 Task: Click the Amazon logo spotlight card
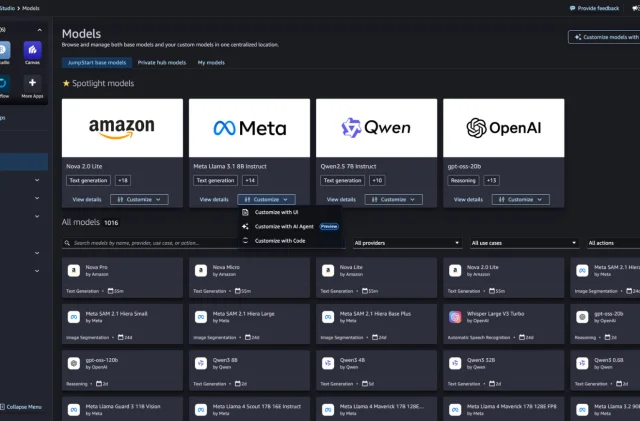pos(122,128)
